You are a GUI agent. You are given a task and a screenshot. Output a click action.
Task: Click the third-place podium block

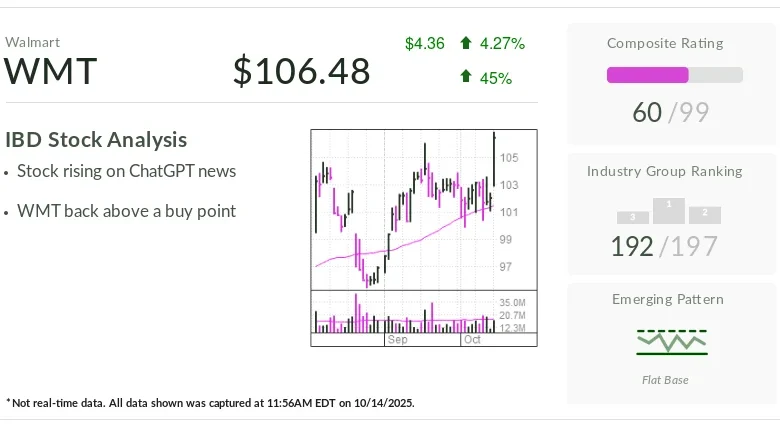(633, 217)
